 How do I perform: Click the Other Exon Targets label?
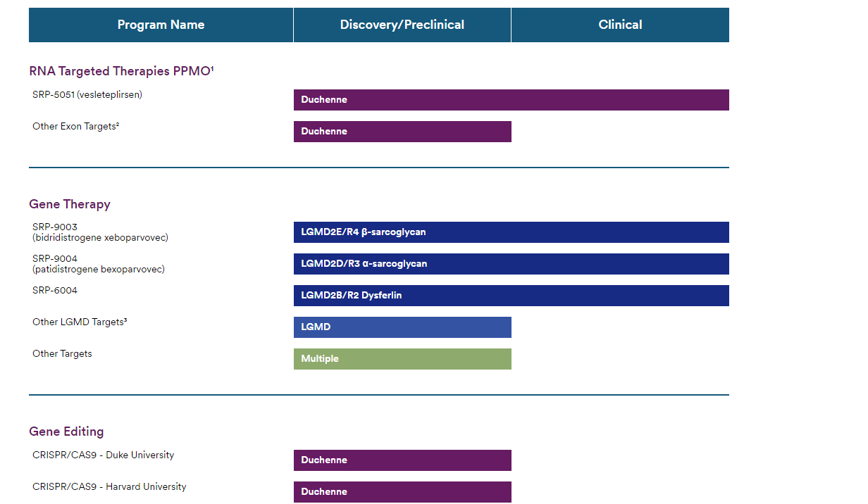point(75,126)
